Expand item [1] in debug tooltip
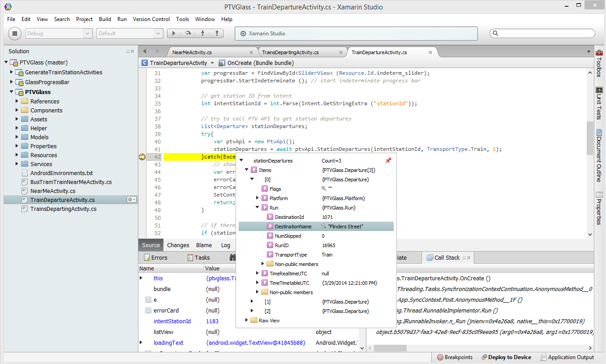 (252, 301)
